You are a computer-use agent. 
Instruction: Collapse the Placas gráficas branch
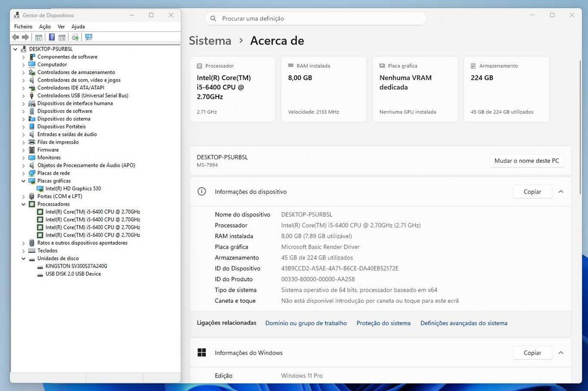(24, 181)
